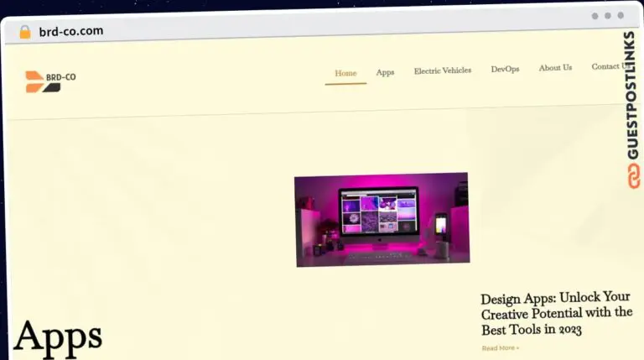The image size is (644, 360).
Task: Click the orange padlock security icon
Action: coord(24,32)
